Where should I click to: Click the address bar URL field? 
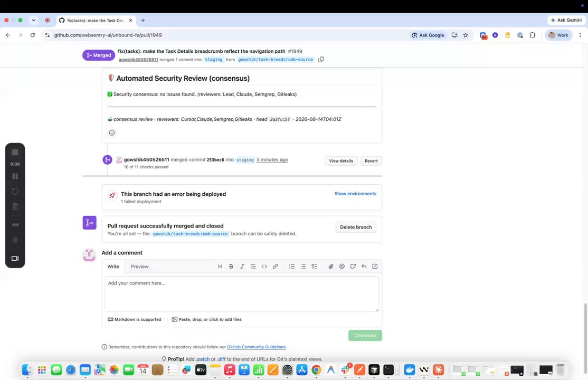pos(225,35)
